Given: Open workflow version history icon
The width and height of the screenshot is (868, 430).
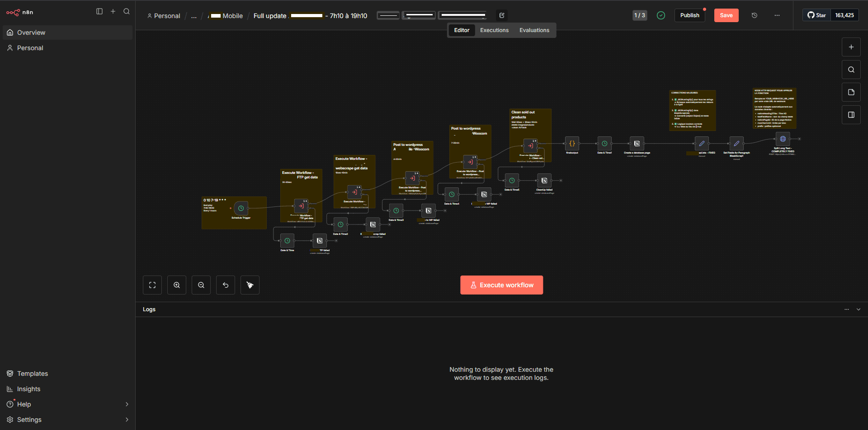Looking at the screenshot, I should [755, 15].
